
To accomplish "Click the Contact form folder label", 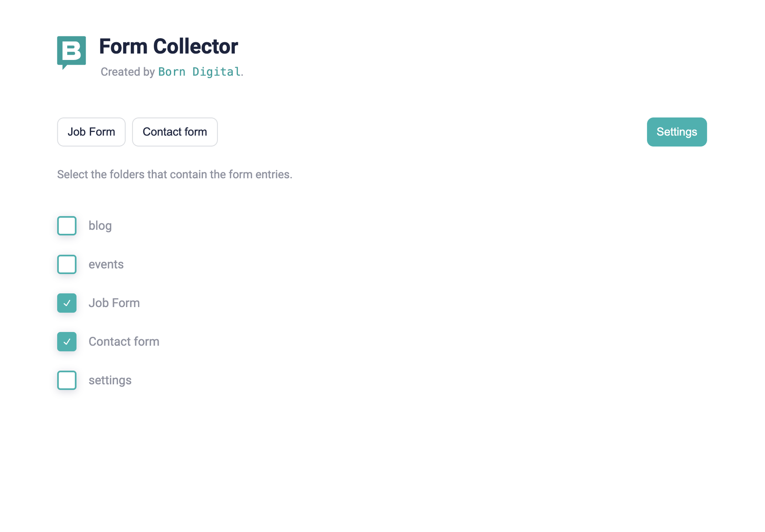I will [x=124, y=342].
